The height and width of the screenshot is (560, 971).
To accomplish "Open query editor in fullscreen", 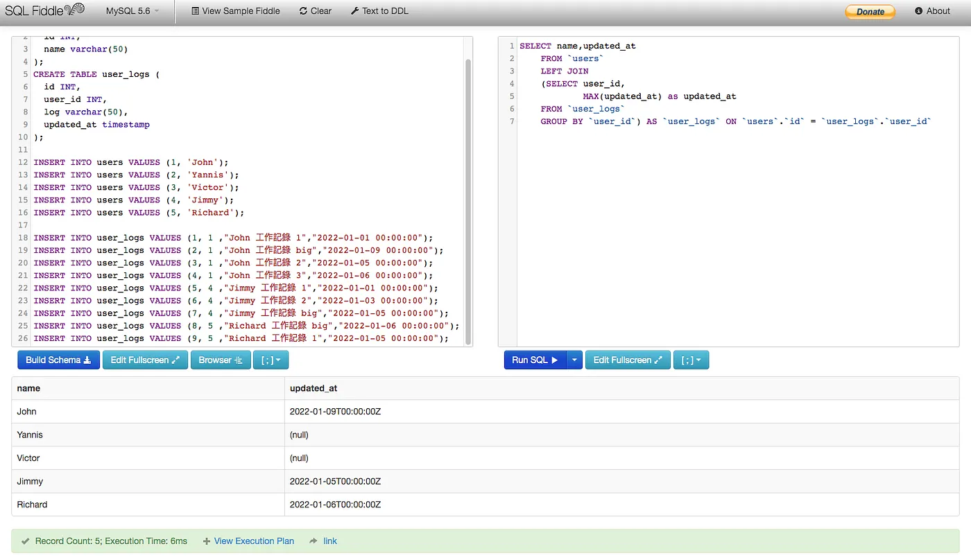I will coord(628,360).
